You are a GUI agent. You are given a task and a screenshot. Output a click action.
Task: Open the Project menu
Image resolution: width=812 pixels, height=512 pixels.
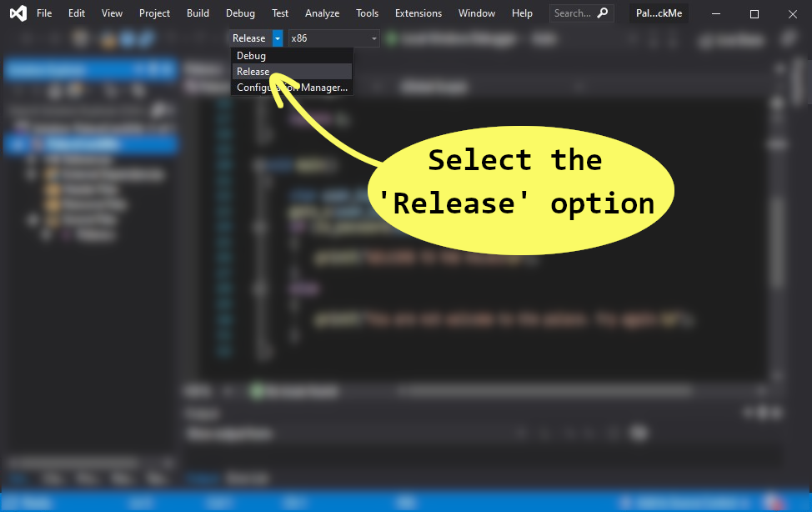coord(154,13)
